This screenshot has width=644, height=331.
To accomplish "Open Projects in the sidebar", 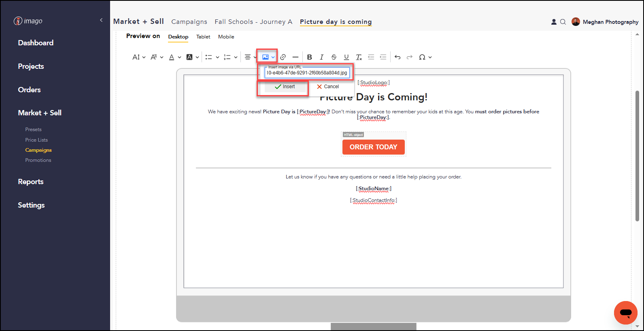I will (31, 66).
